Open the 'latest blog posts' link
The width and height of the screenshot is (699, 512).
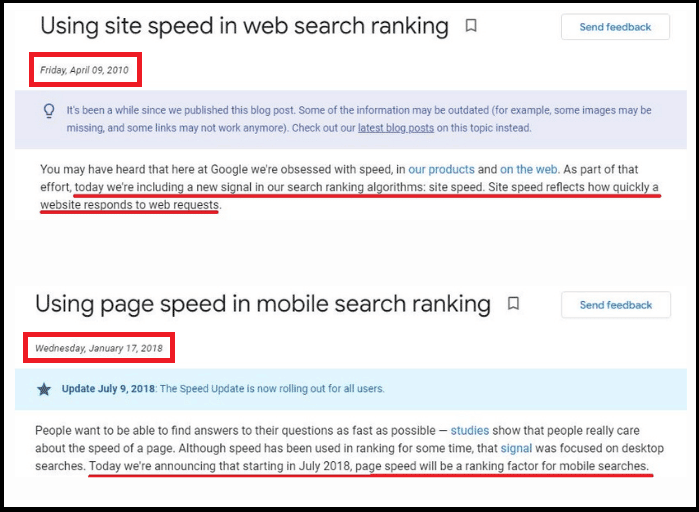tap(395, 128)
